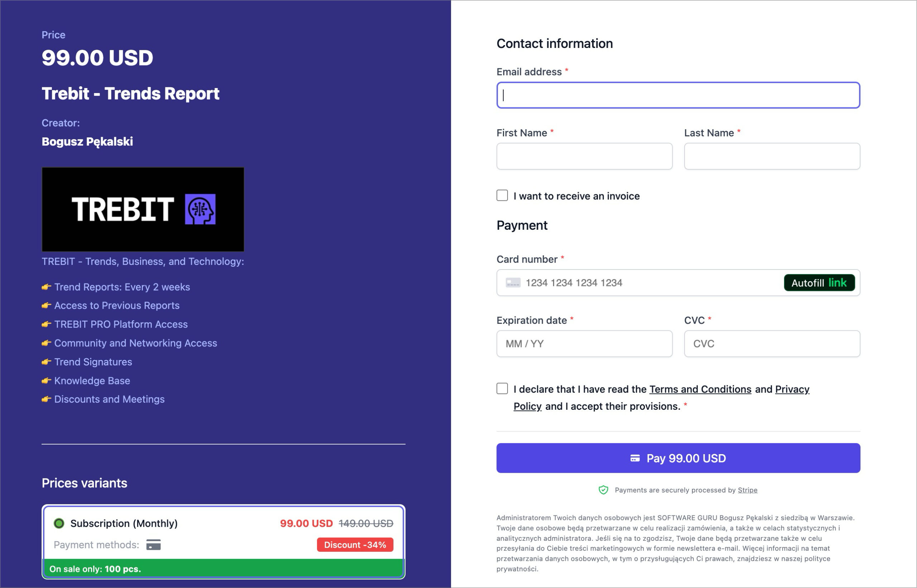Click the pointing hand beside Trend Reports
The image size is (917, 588).
click(x=46, y=287)
